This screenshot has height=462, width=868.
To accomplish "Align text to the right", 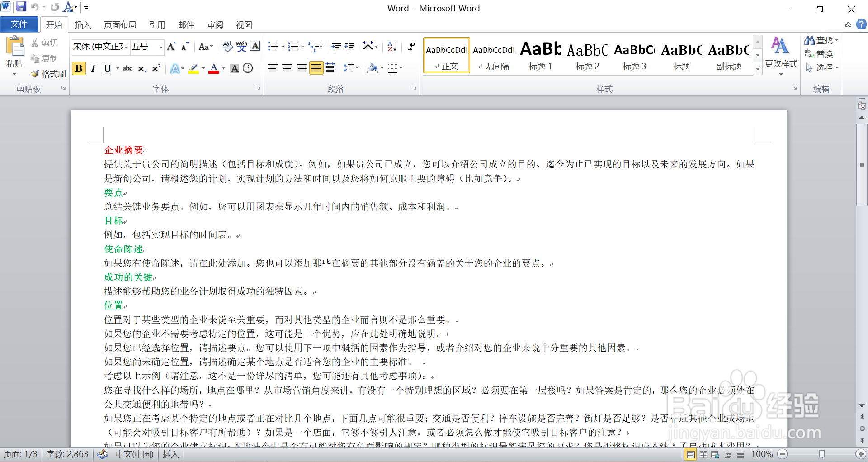I will tap(302, 68).
